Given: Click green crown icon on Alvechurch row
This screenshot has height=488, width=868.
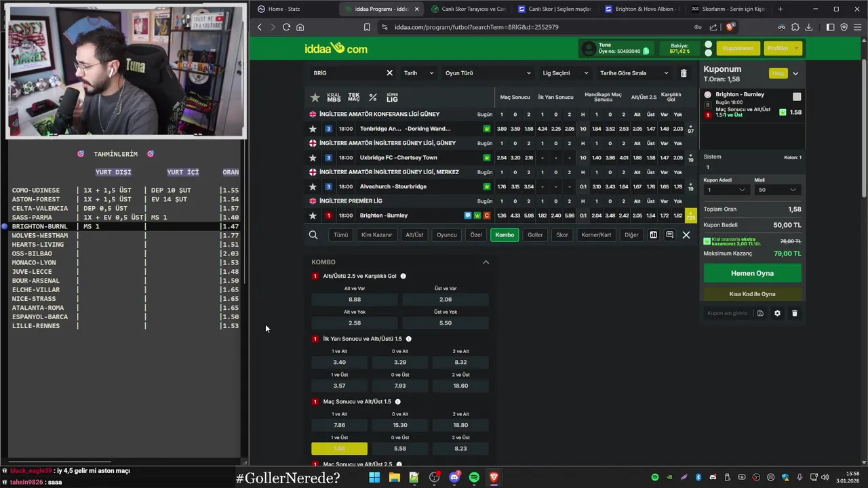Looking at the screenshot, I should coord(487,186).
